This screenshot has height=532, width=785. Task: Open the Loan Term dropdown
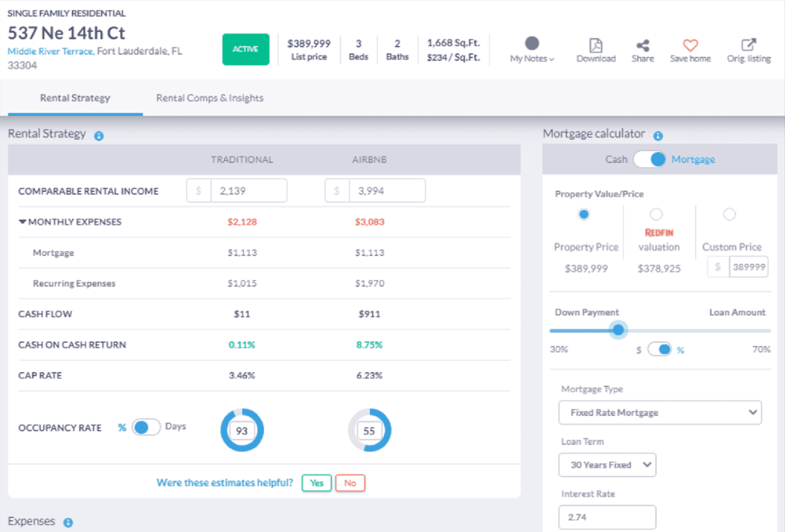[x=607, y=465]
